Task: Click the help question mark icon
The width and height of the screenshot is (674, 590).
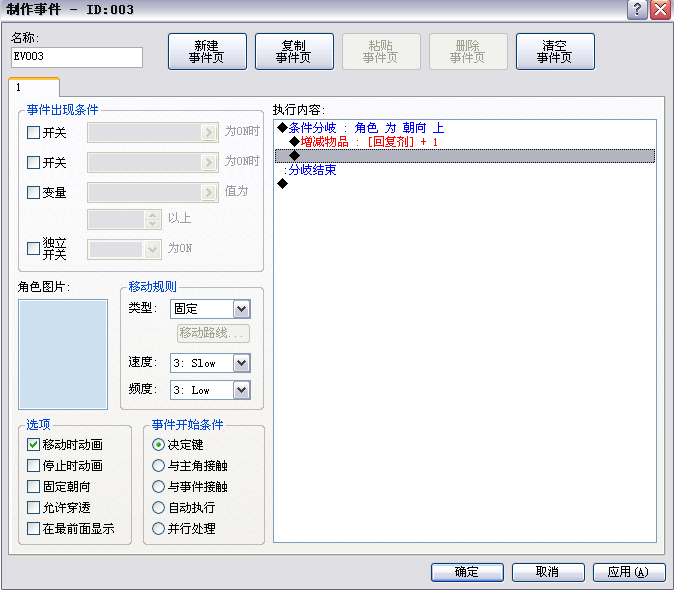Action: 637,9
